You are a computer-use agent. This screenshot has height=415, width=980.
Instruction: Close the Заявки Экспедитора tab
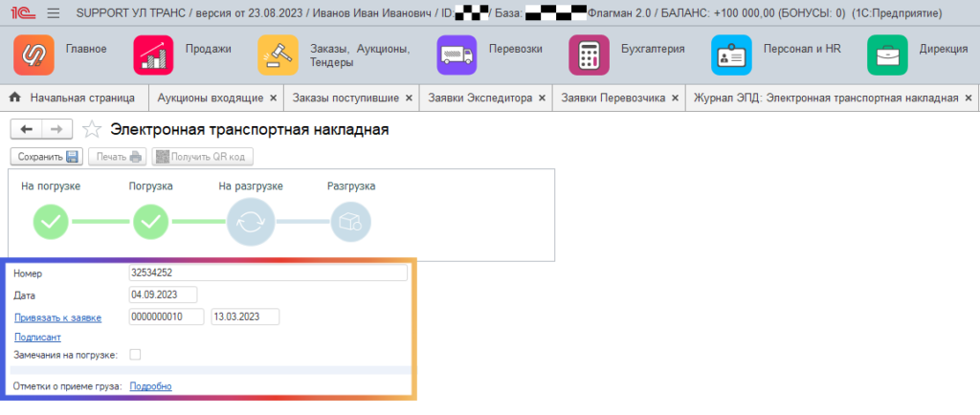[x=542, y=98]
